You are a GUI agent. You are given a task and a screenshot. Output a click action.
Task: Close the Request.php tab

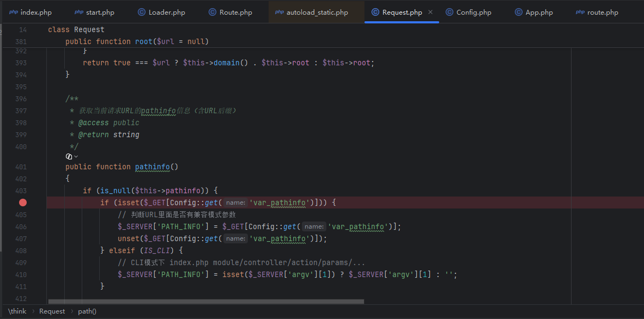(430, 13)
